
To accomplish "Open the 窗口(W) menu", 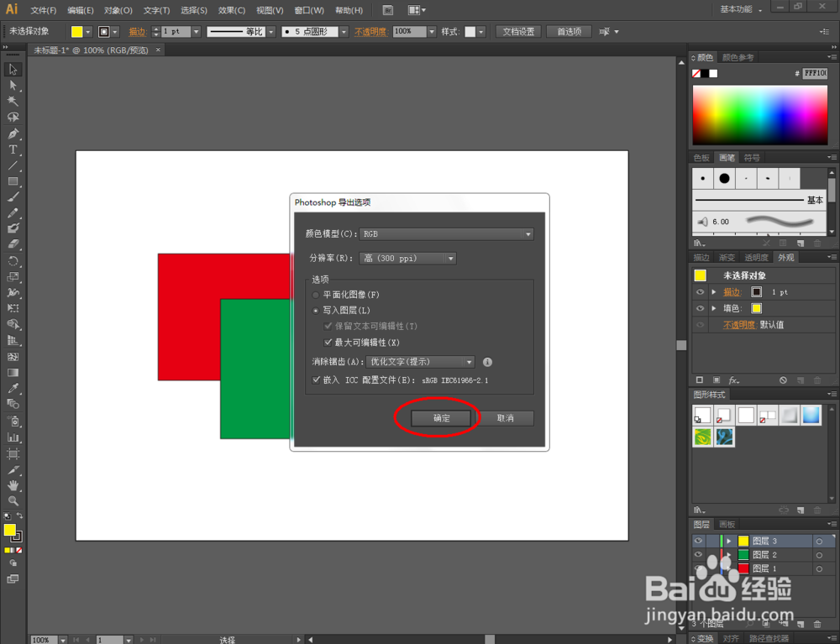I will pyautogui.click(x=309, y=10).
